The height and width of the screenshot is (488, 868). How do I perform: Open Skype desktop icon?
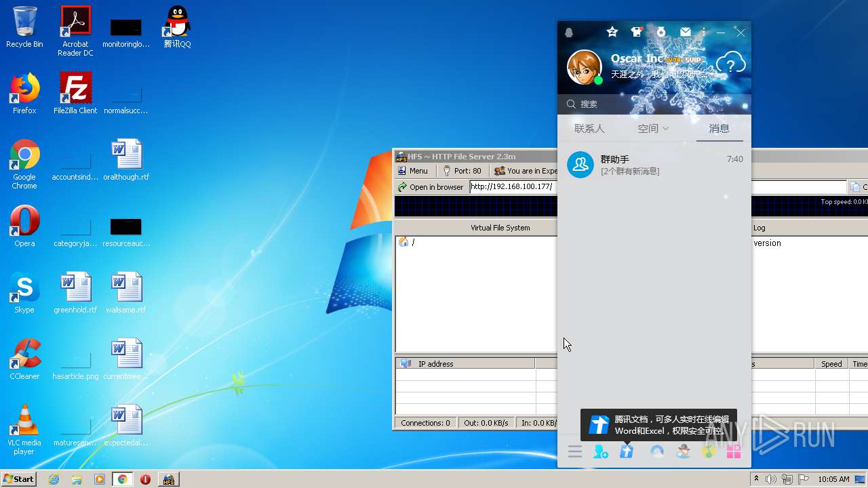[x=24, y=293]
